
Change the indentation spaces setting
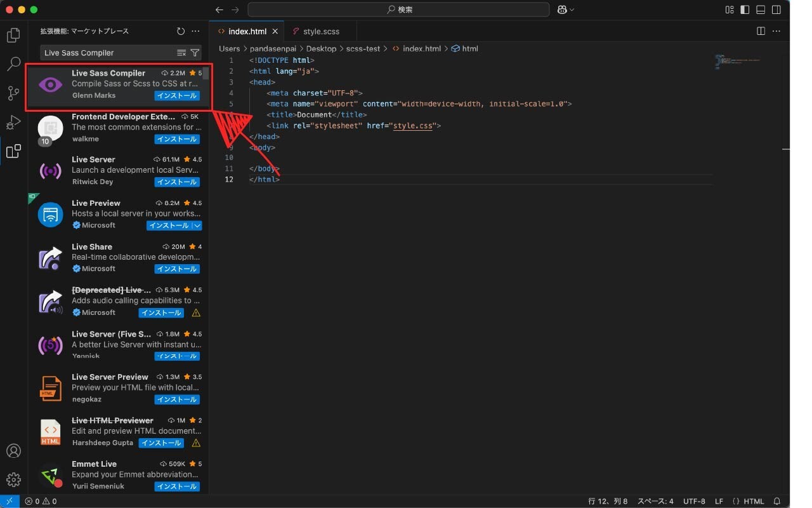point(655,501)
